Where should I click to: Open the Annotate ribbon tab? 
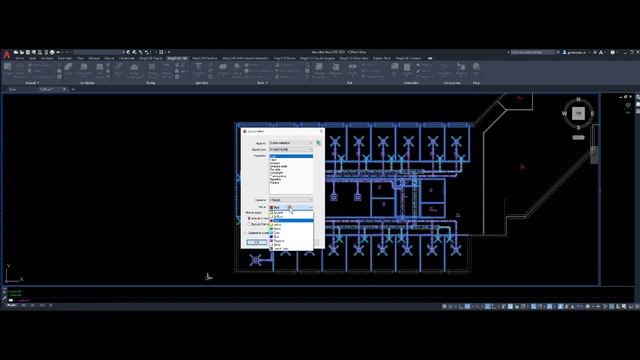click(47, 58)
